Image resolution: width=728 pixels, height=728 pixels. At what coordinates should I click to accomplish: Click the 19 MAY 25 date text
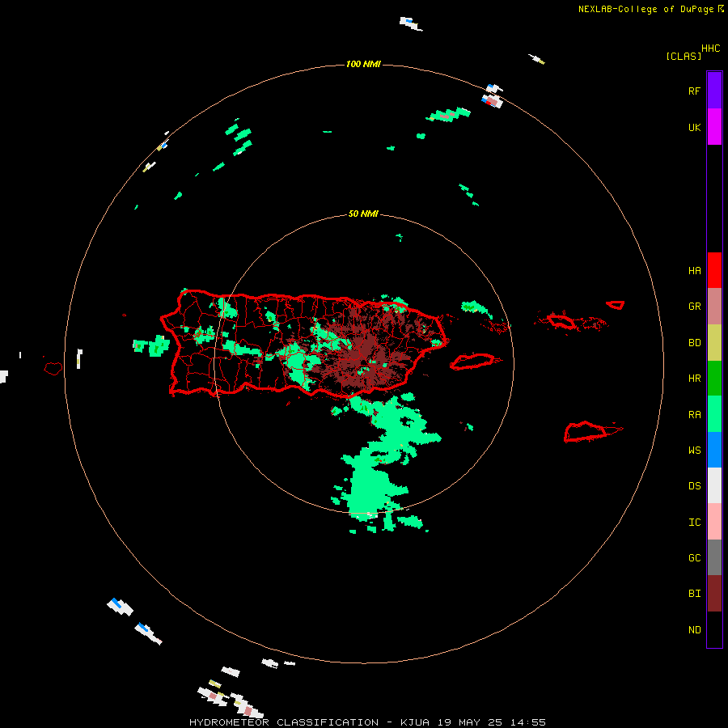pyautogui.click(x=470, y=722)
